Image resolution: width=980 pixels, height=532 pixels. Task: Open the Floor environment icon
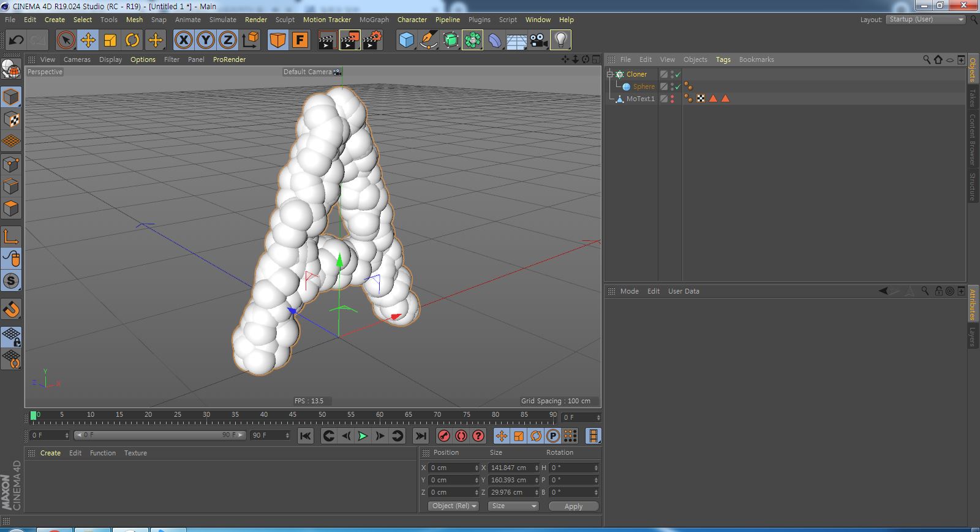(x=517, y=40)
